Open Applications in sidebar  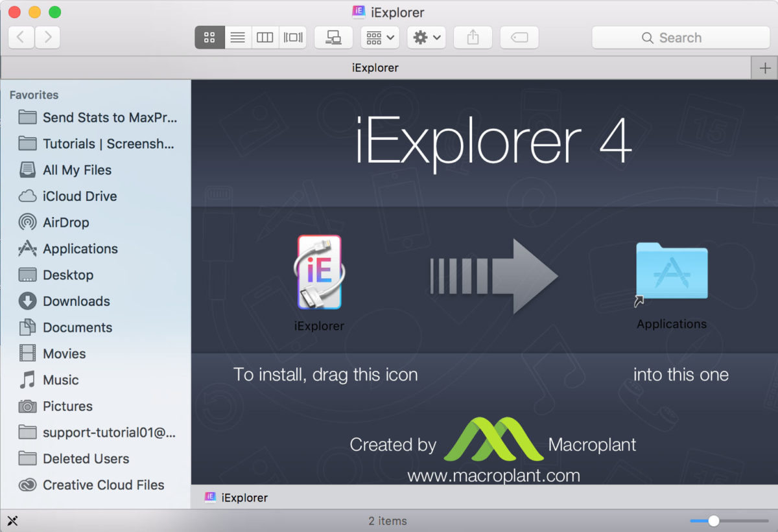(69, 249)
